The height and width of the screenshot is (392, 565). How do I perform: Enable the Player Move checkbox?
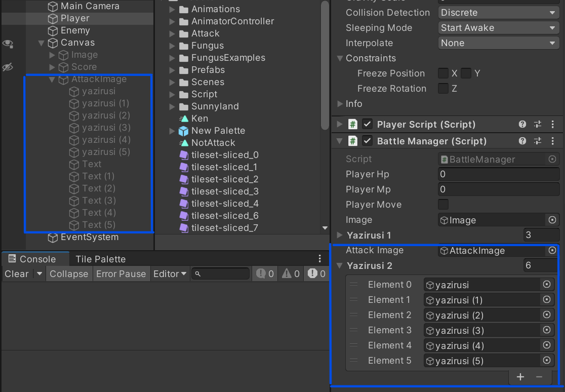tap(443, 205)
